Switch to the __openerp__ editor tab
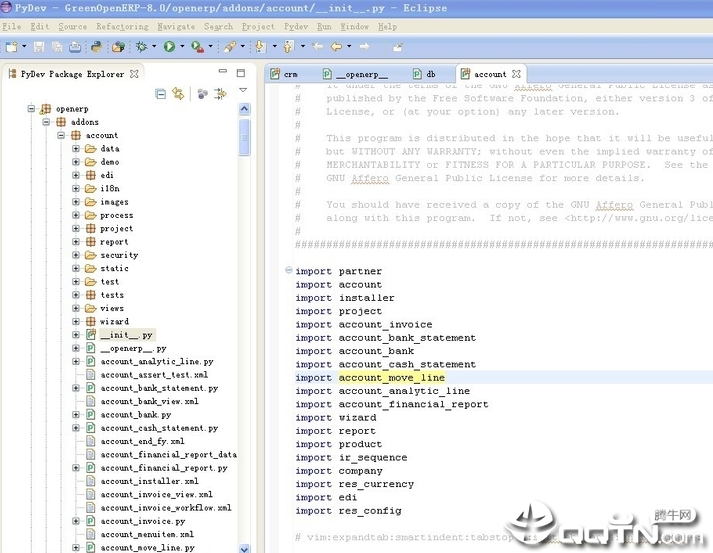Image resolution: width=713 pixels, height=553 pixels. coord(356,74)
